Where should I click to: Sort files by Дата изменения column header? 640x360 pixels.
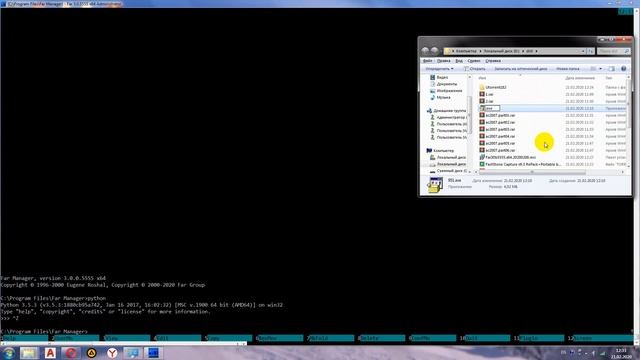(x=580, y=78)
